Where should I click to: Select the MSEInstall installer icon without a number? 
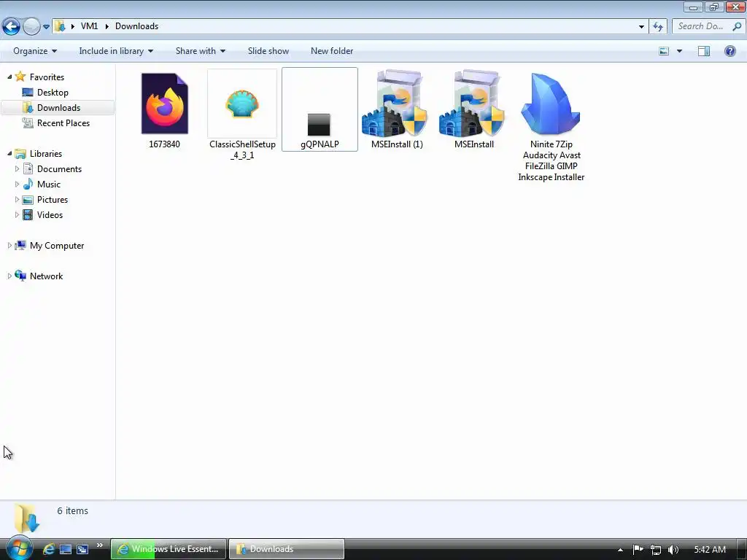coord(473,104)
